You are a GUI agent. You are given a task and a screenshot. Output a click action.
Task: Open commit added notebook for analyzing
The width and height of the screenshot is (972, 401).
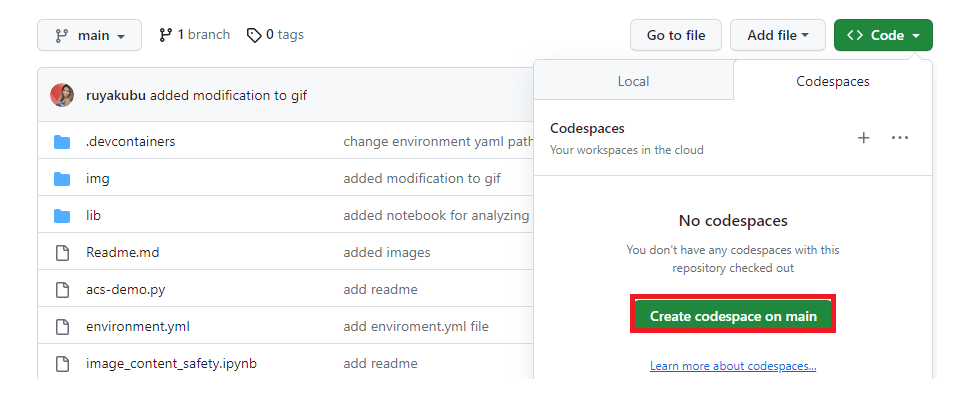436,216
